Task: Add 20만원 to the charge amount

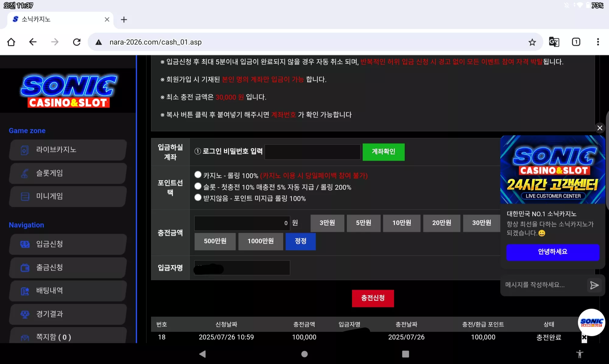Action: click(442, 223)
